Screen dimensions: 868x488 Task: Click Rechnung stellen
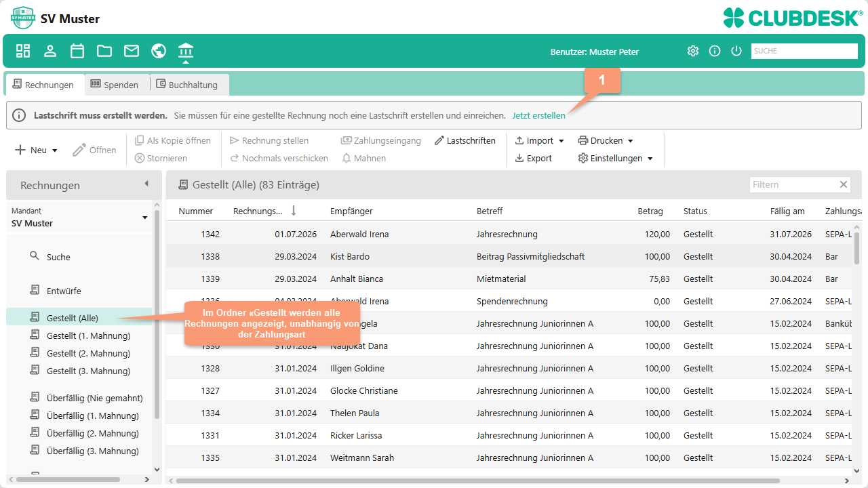[x=269, y=140]
